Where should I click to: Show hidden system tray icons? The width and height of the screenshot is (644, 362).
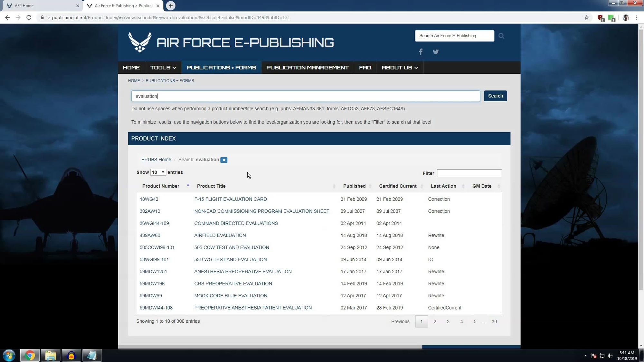pos(586,356)
